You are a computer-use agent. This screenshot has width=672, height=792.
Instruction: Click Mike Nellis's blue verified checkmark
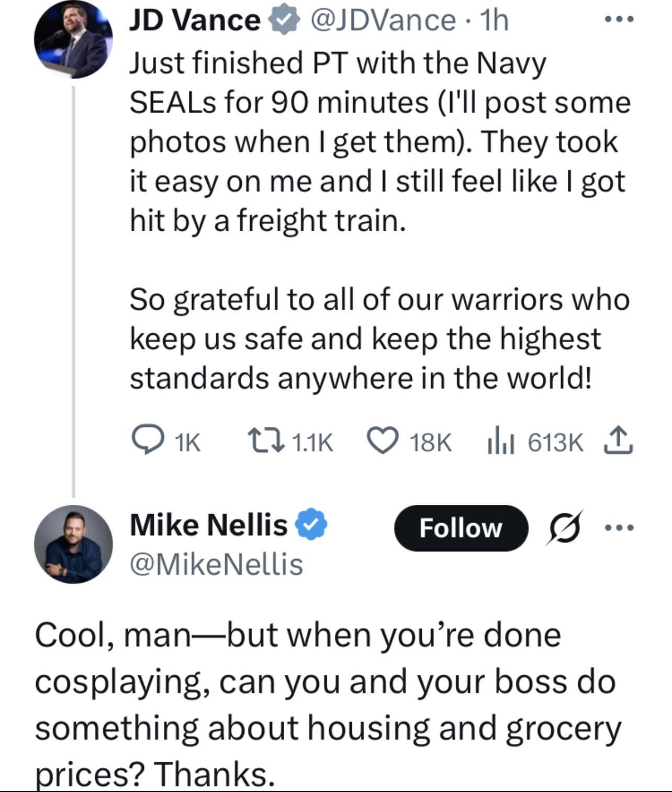click(x=312, y=525)
